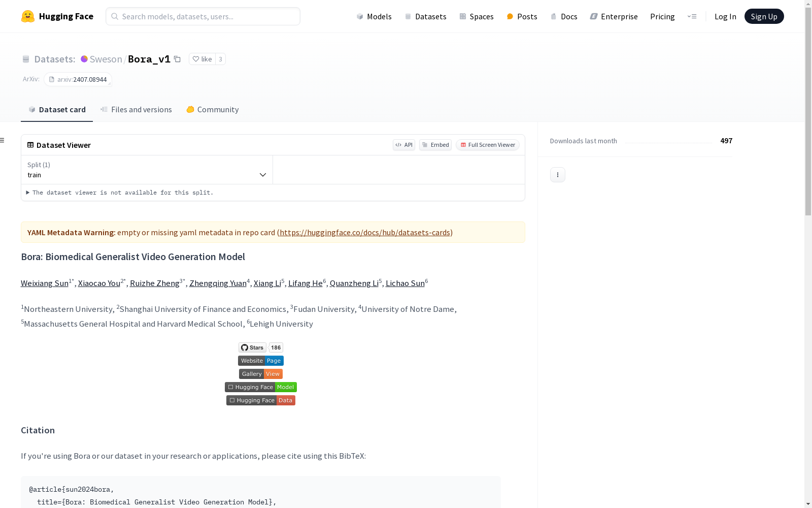
Task: Open Ruizhe Zheng author link
Action: tap(155, 283)
